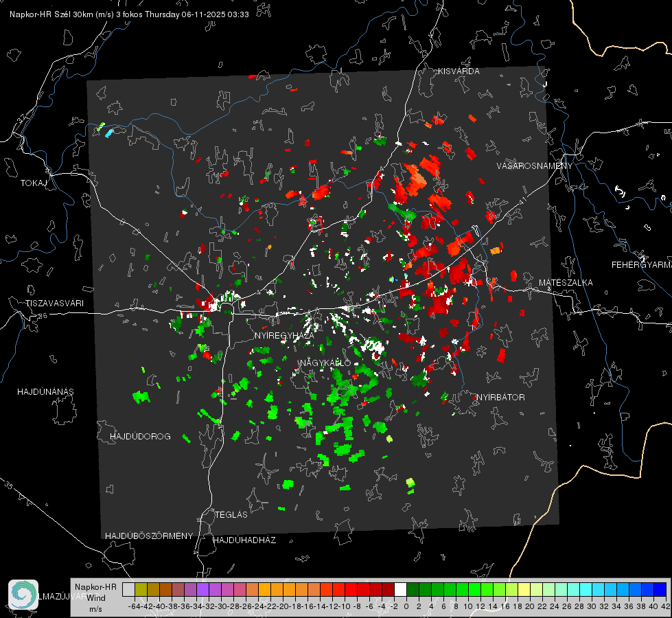
Task: Click the radar title timestamp text
Action: click(x=129, y=14)
